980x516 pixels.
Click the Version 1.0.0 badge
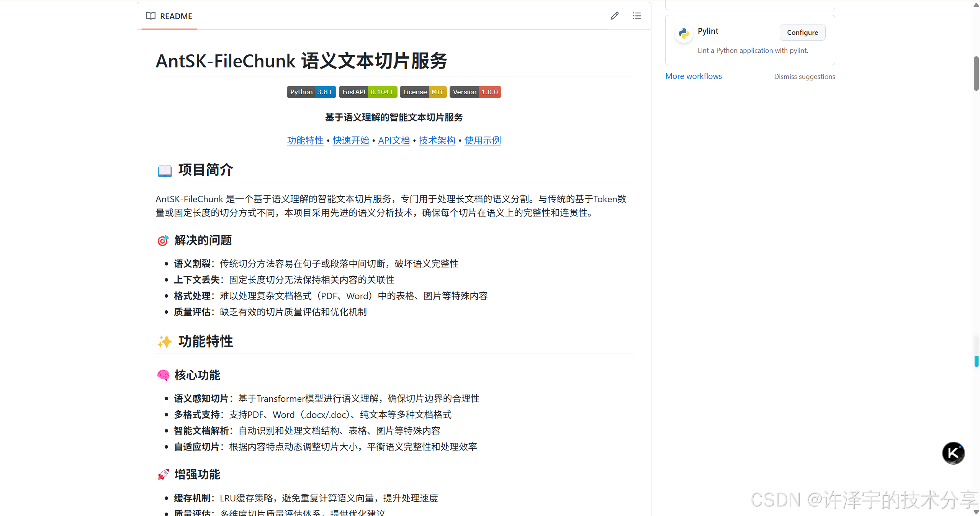(x=475, y=92)
